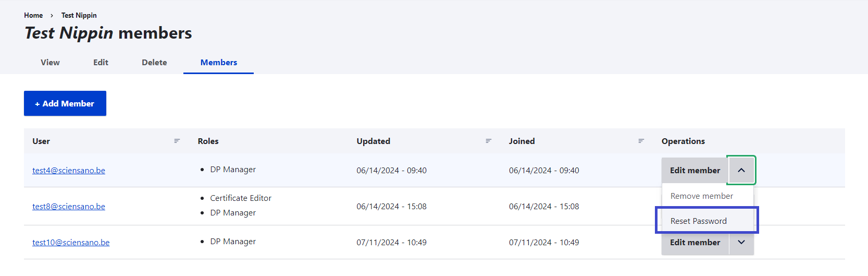Open the test4@sciensano.be user link
Viewport: 868px width, 276px height.
pyautogui.click(x=69, y=171)
